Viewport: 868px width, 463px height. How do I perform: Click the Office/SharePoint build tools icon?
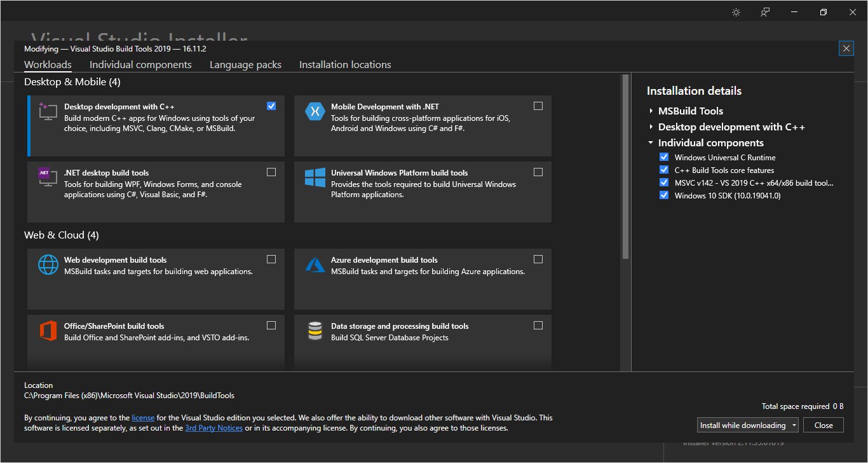(x=48, y=331)
